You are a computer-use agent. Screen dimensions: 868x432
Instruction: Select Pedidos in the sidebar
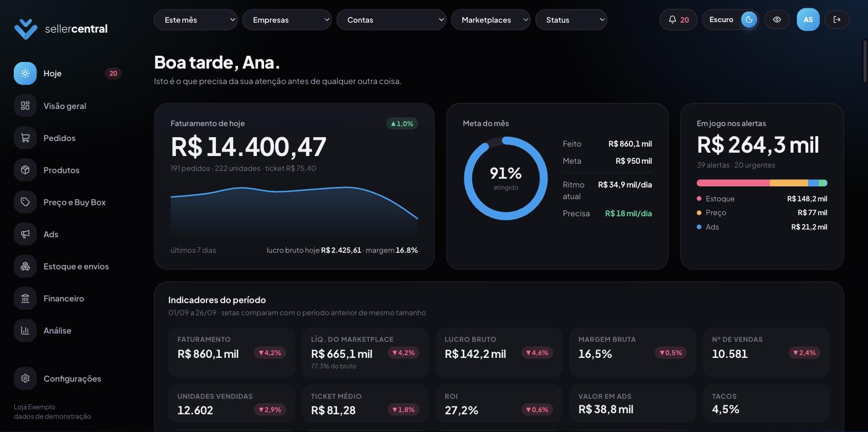pyautogui.click(x=59, y=138)
